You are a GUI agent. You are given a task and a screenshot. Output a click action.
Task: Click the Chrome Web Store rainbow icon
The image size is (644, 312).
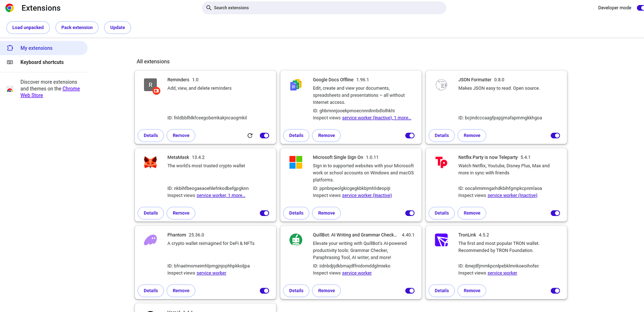pyautogui.click(x=10, y=89)
